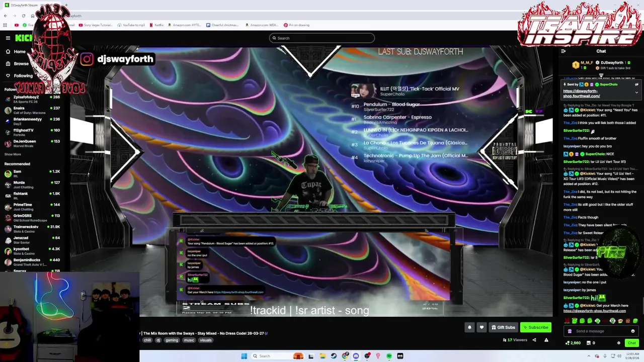This screenshot has width=644, height=362.
Task: Report stream with warning icon
Action: coord(546,340)
